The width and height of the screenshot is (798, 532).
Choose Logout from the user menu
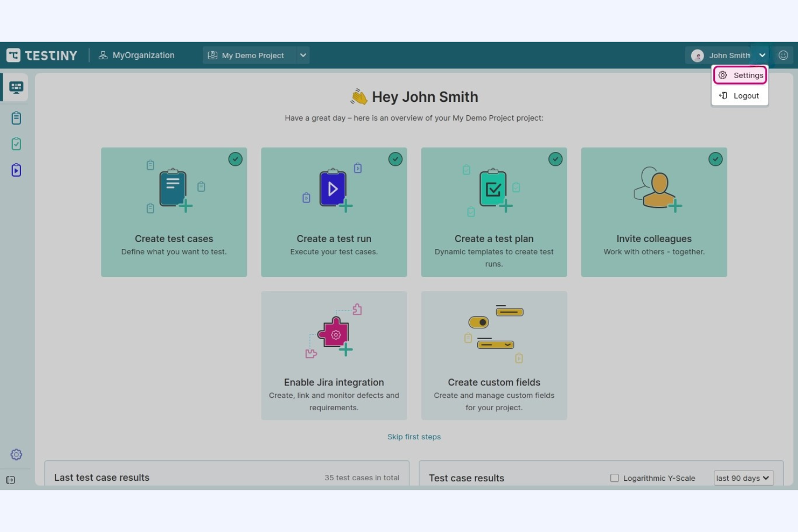click(x=746, y=95)
